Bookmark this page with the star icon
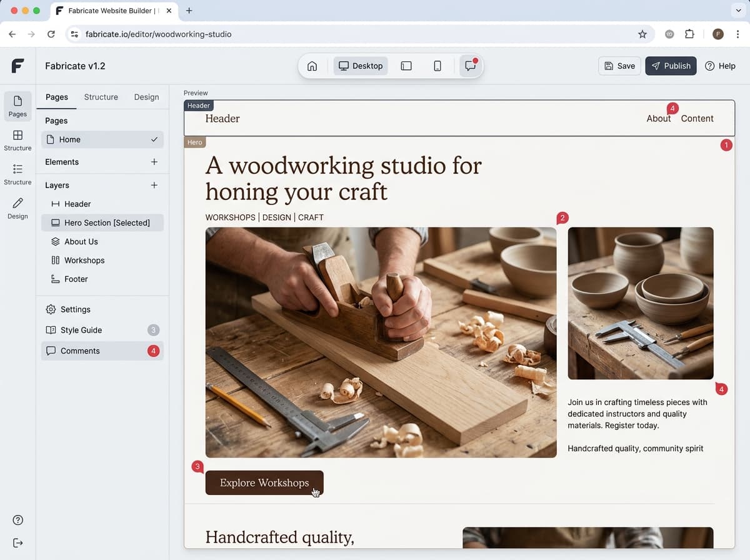This screenshot has height=560, width=750. pos(642,34)
